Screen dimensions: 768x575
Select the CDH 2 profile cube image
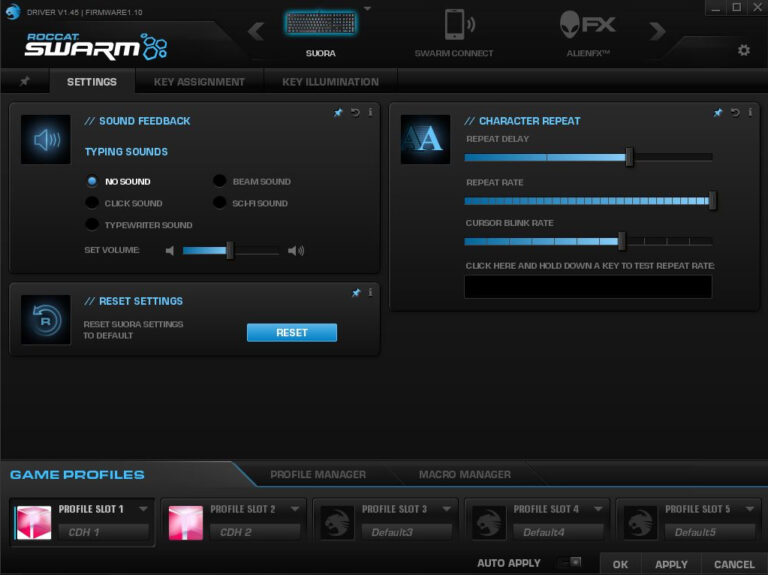pos(186,523)
